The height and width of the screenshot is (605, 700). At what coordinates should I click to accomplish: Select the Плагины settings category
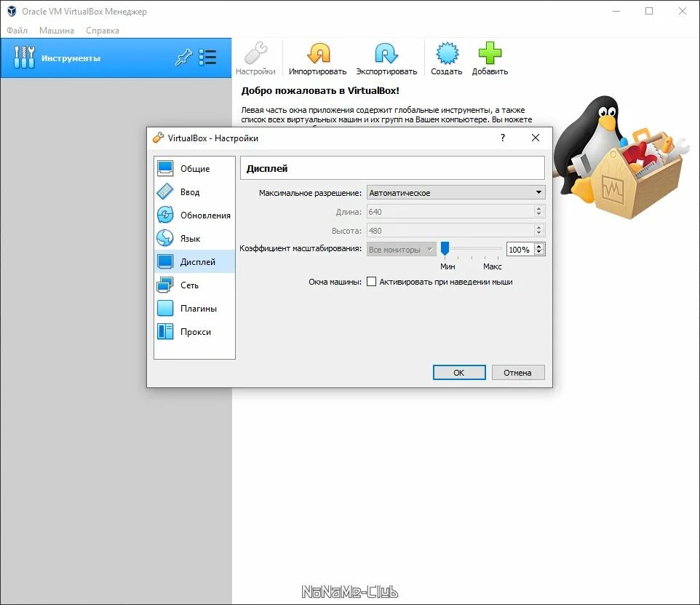[194, 308]
